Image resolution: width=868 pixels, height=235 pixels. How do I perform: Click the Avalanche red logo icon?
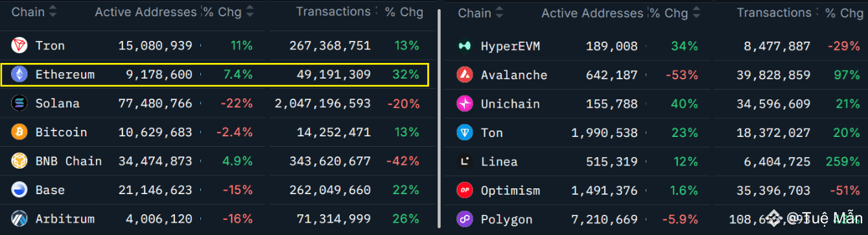(465, 75)
